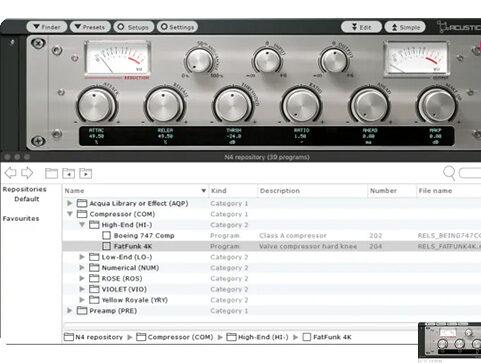This screenshot has width=481, height=363.
Task: Open the Finder menu button
Action: click(47, 27)
